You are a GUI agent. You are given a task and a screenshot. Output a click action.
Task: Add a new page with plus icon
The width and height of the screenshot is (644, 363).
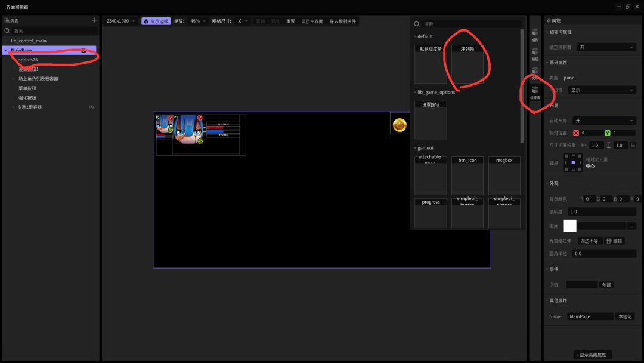(94, 20)
